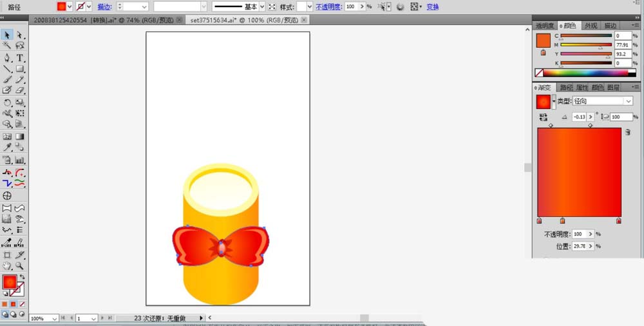Viewport: 644px width, 326px height.
Task: Pick the Symbol Sprayer tool
Action: [x=7, y=160]
